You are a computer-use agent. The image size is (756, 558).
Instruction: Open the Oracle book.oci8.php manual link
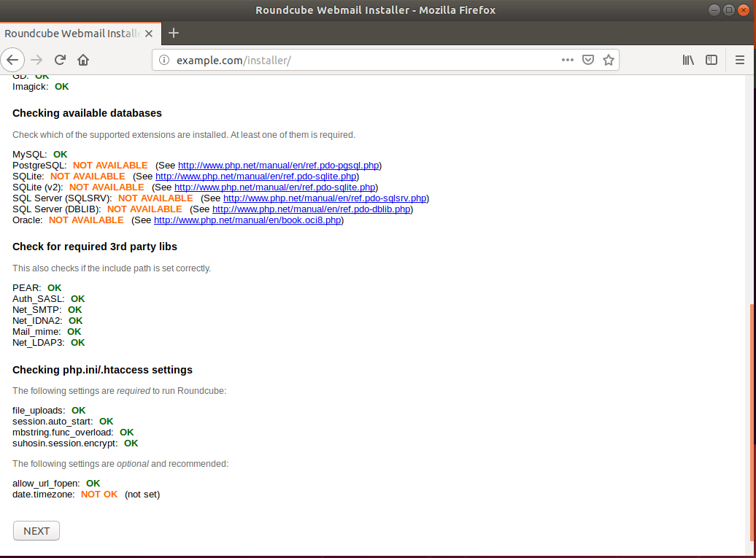click(x=247, y=220)
